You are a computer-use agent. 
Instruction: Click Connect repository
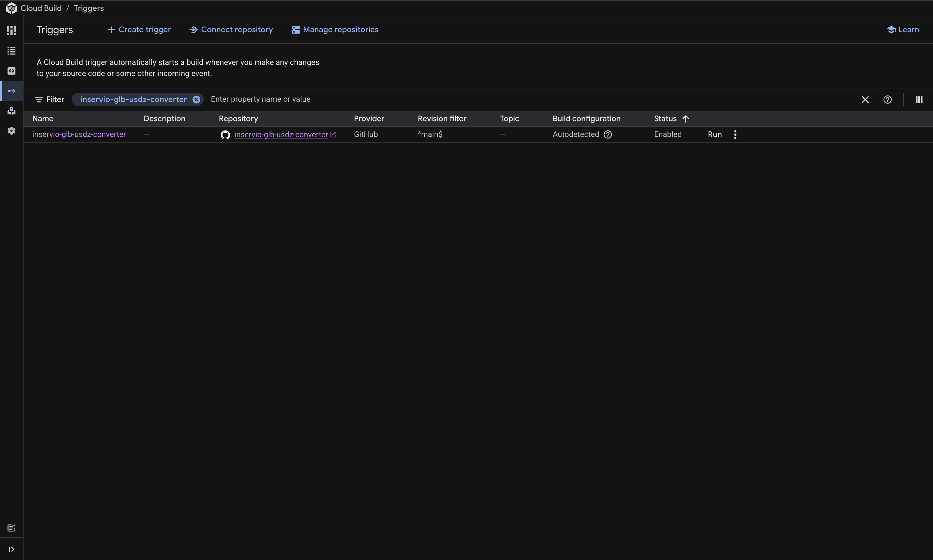[x=231, y=29]
